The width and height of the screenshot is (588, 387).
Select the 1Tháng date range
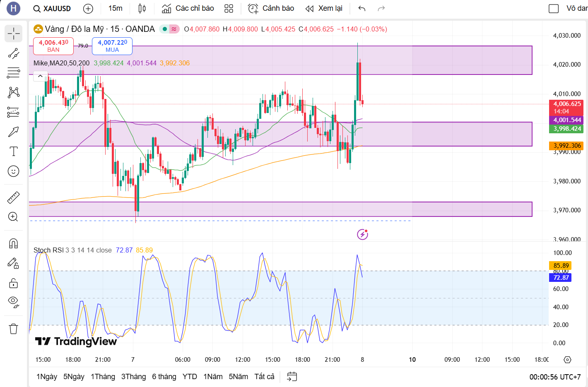103,377
